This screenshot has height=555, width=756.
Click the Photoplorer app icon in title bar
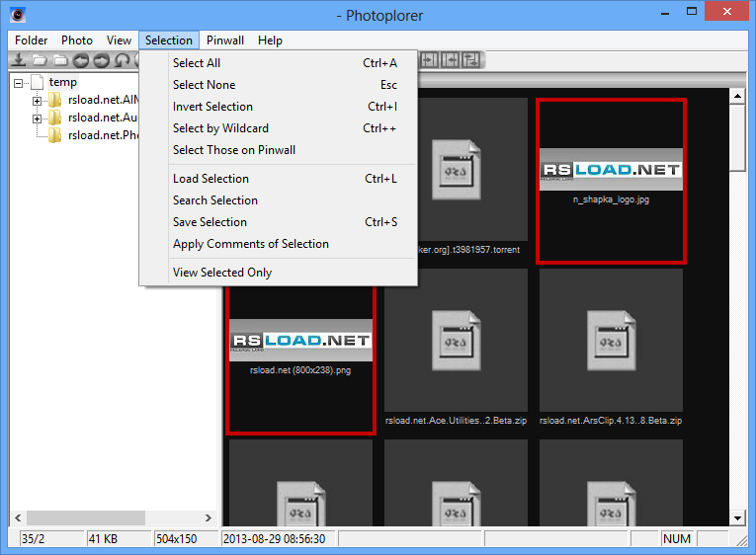pyautogui.click(x=18, y=15)
